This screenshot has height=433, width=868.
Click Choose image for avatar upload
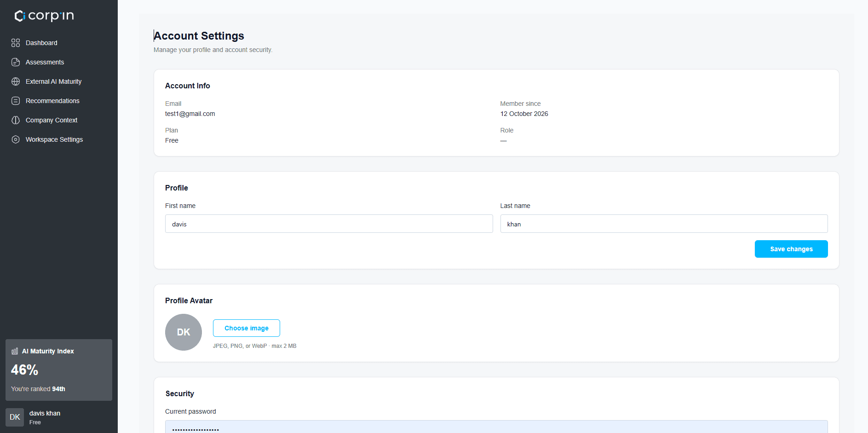pos(247,328)
